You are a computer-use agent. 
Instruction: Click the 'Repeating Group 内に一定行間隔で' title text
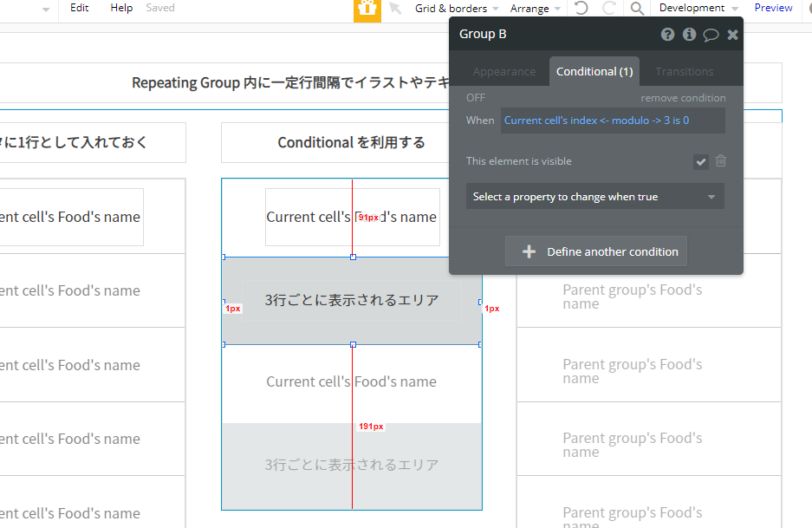click(290, 83)
